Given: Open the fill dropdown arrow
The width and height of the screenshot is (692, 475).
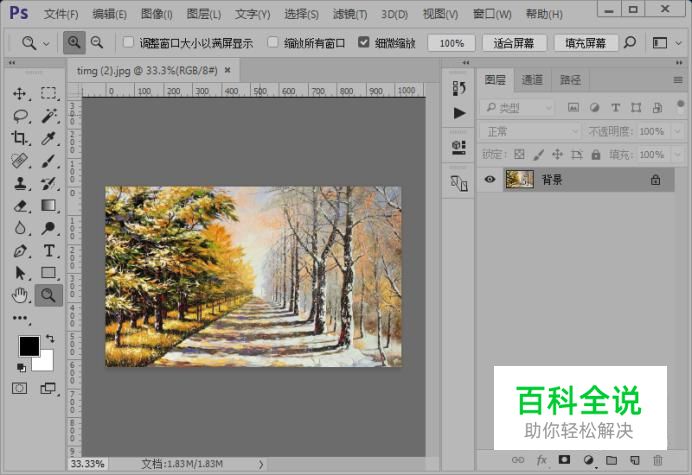Looking at the screenshot, I should [677, 155].
